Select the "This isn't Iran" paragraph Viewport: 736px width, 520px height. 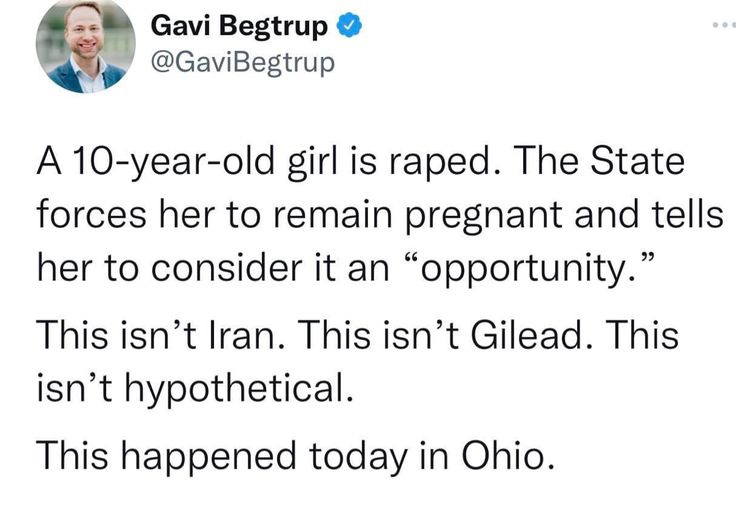pyautogui.click(x=358, y=361)
